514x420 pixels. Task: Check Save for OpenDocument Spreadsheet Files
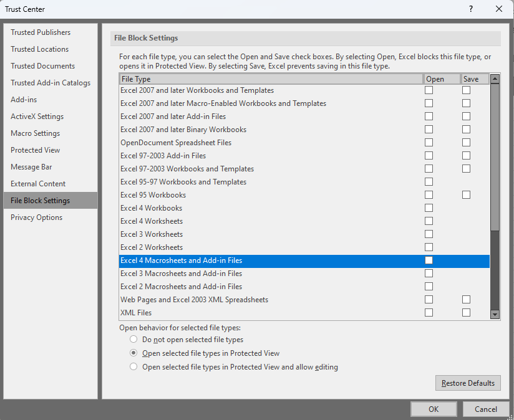[466, 143]
